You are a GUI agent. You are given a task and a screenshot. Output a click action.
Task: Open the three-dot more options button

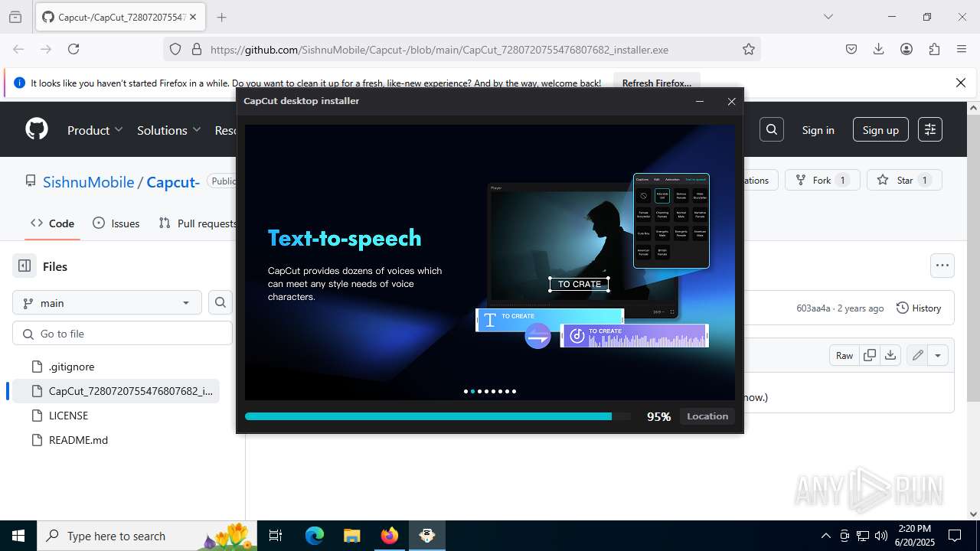click(942, 266)
